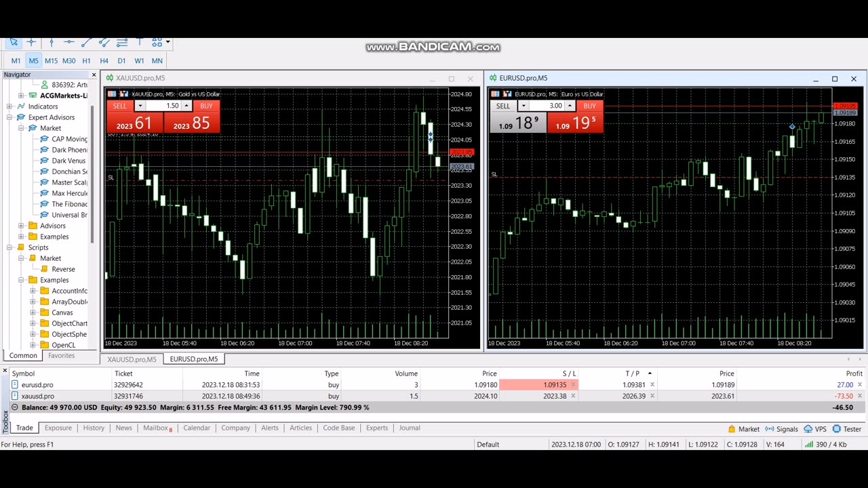This screenshot has height=488, width=868.
Task: Choose the Fibonacci retracement tool
Action: coord(122,42)
